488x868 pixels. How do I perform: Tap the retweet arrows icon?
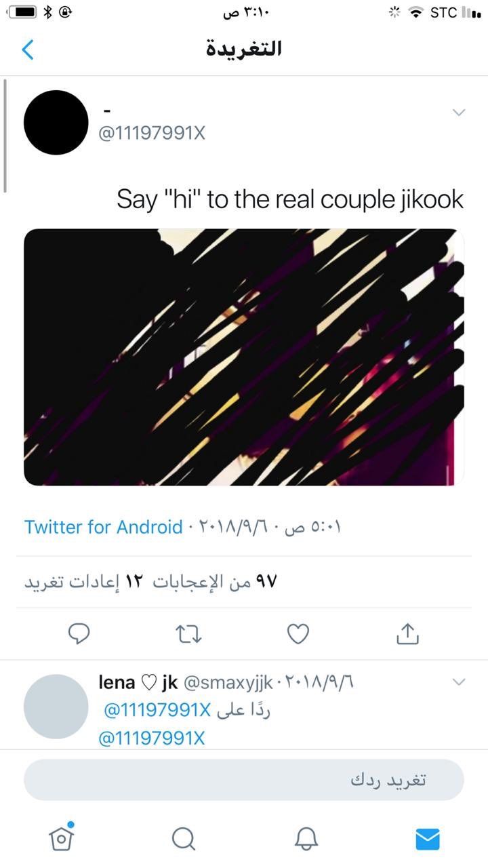point(189,634)
